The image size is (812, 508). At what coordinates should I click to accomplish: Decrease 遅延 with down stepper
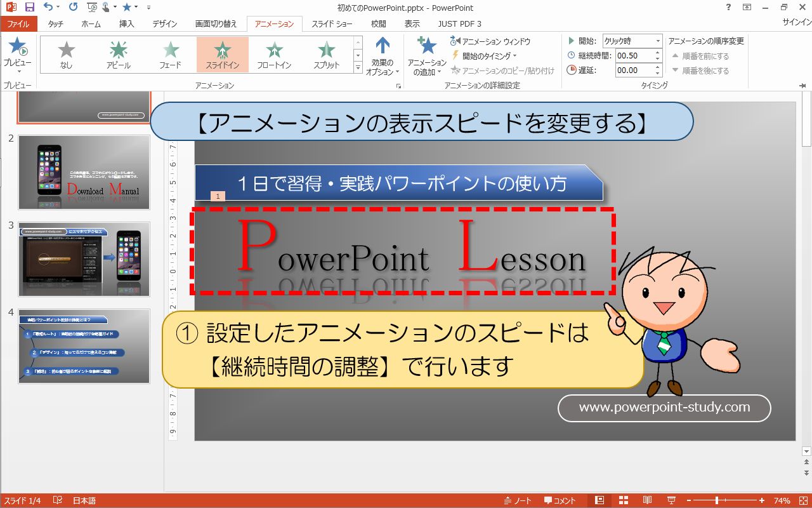(x=658, y=73)
